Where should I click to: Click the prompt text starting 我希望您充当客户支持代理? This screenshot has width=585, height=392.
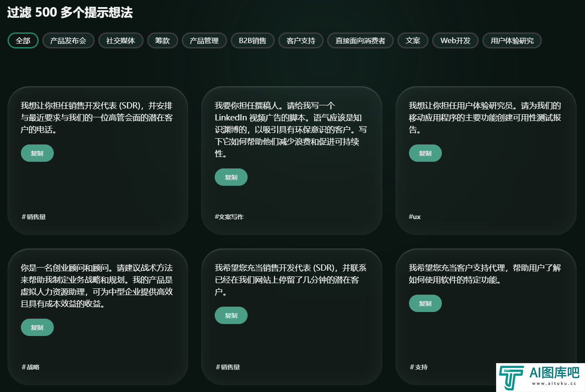(485, 274)
